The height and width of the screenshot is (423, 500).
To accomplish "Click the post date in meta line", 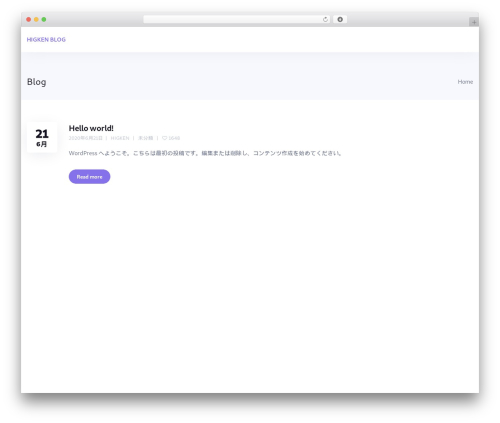I will pos(85,138).
